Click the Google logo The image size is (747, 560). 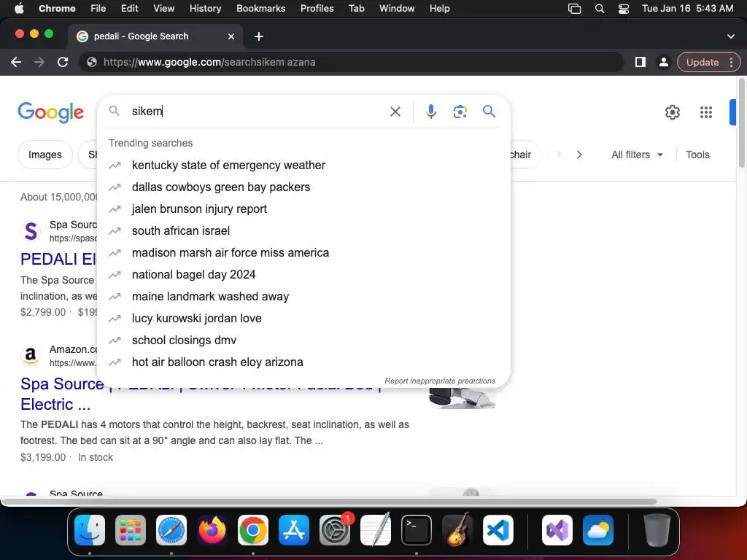click(50, 112)
